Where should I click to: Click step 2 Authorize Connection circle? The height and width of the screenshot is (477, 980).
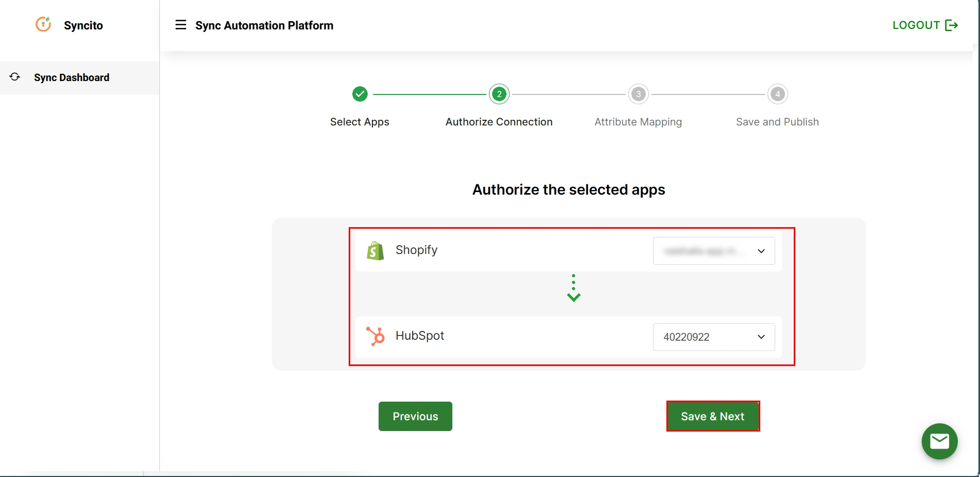tap(499, 94)
